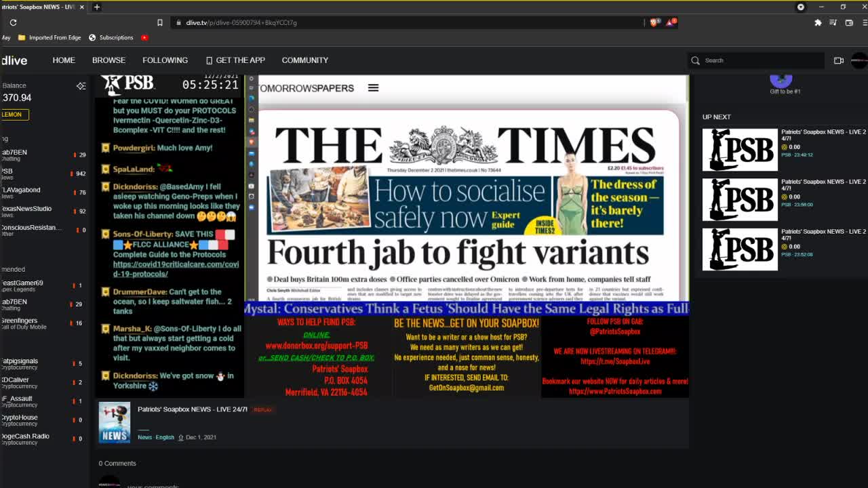Collapse the sidebar with the arrows icon
The image size is (868, 488).
[x=81, y=86]
